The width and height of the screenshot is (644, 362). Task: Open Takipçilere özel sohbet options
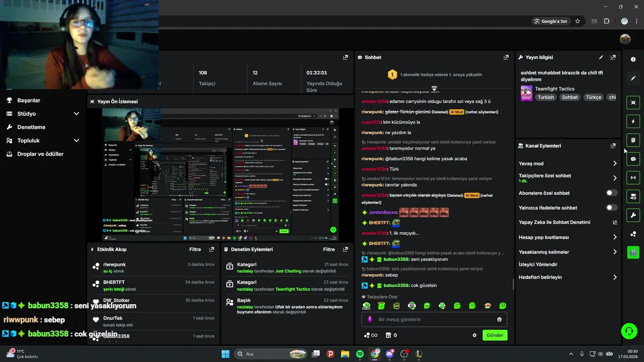(x=568, y=178)
